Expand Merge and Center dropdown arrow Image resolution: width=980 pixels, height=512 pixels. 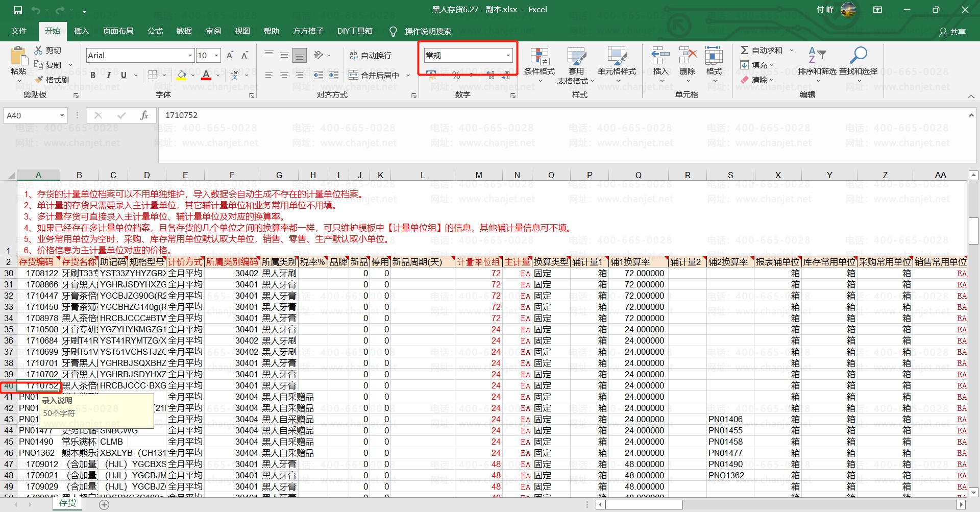pyautogui.click(x=408, y=76)
